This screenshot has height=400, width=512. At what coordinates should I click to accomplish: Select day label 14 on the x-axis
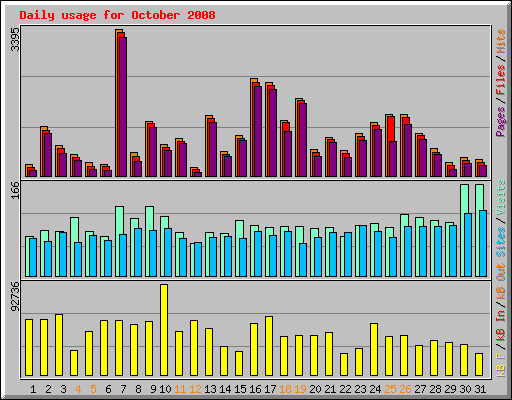(225, 389)
